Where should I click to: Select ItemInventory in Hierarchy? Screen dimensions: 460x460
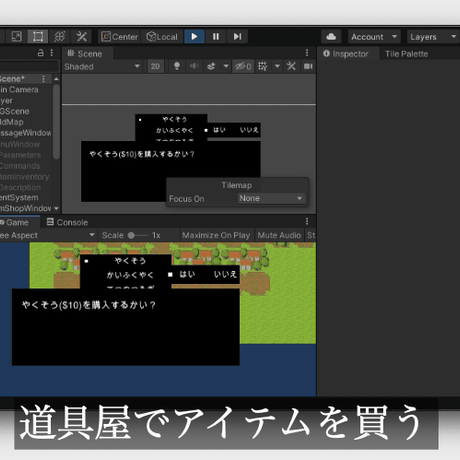click(x=25, y=177)
